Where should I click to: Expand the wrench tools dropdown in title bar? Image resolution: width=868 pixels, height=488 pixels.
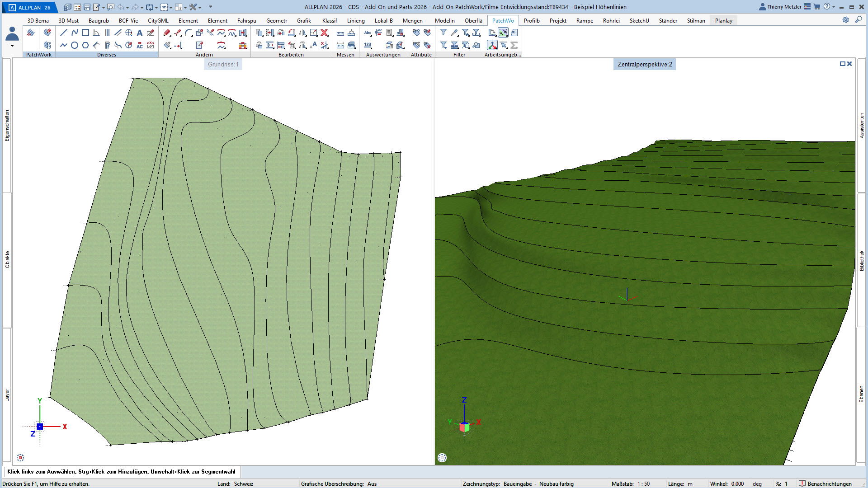(200, 7)
